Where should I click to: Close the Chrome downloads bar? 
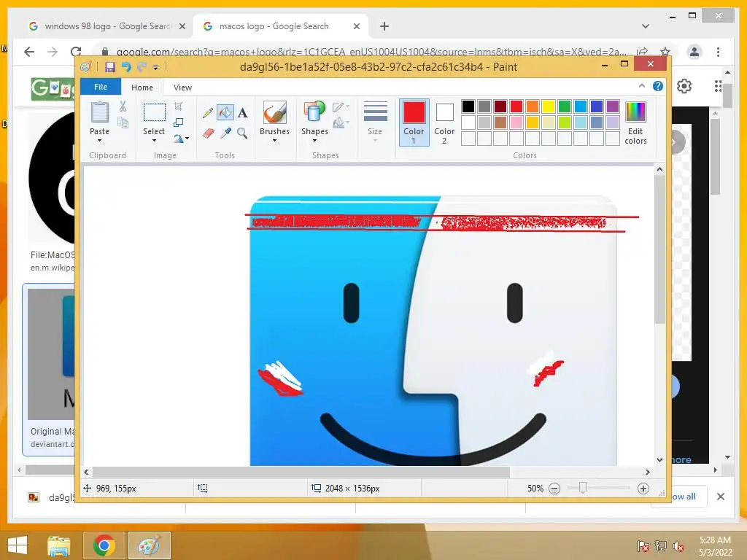tap(721, 497)
